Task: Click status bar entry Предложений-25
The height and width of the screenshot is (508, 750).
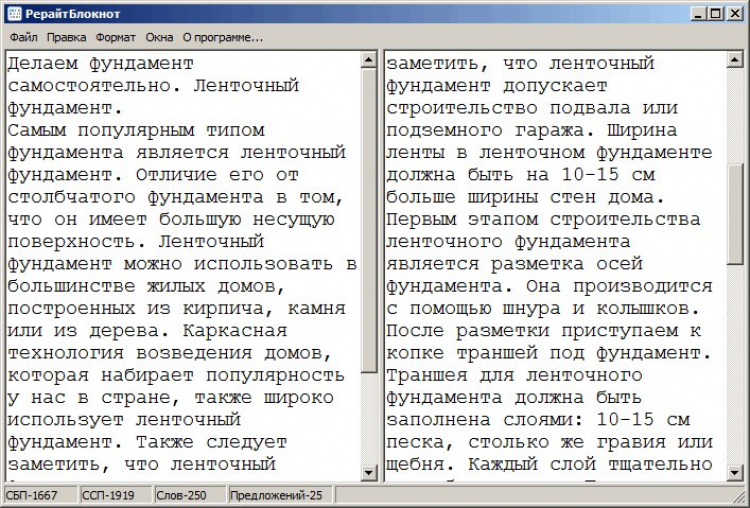Action: coord(281,495)
